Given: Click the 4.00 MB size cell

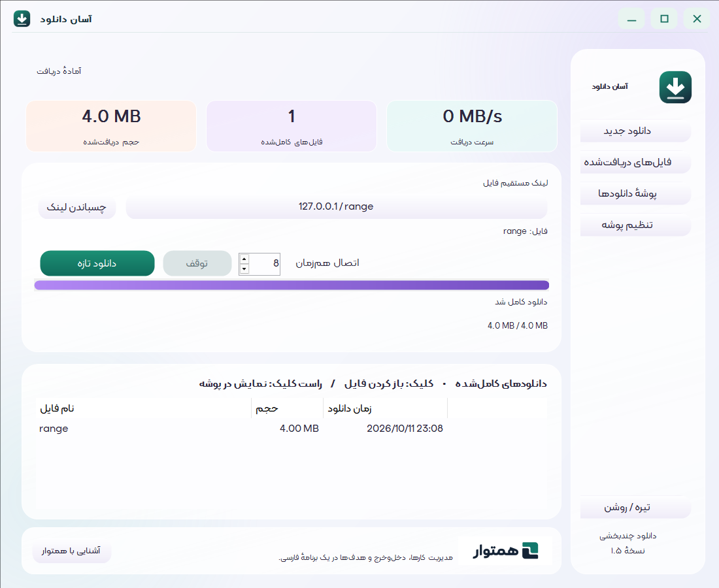Looking at the screenshot, I should (299, 429).
